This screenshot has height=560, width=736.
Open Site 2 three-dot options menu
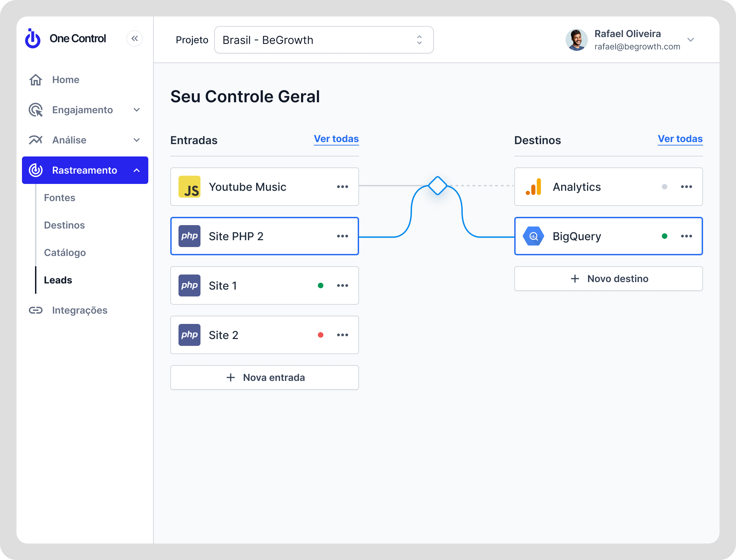[x=342, y=335]
